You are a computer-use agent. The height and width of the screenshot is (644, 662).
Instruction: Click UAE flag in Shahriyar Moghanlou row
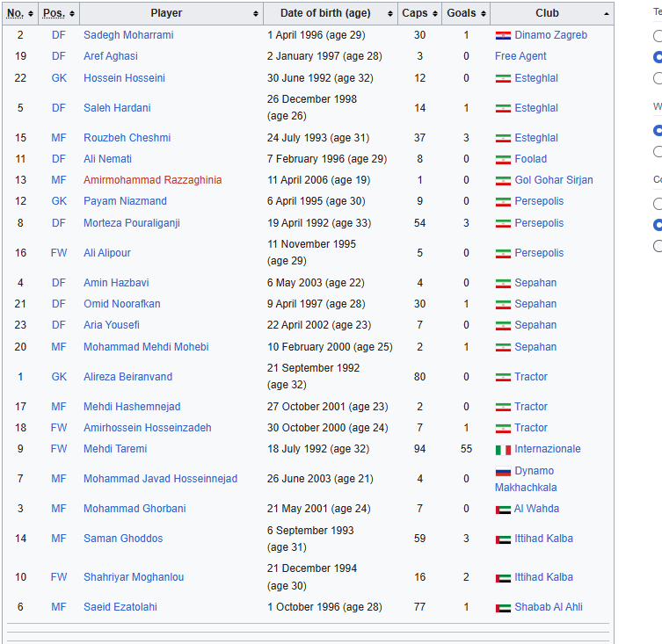pyautogui.click(x=503, y=578)
